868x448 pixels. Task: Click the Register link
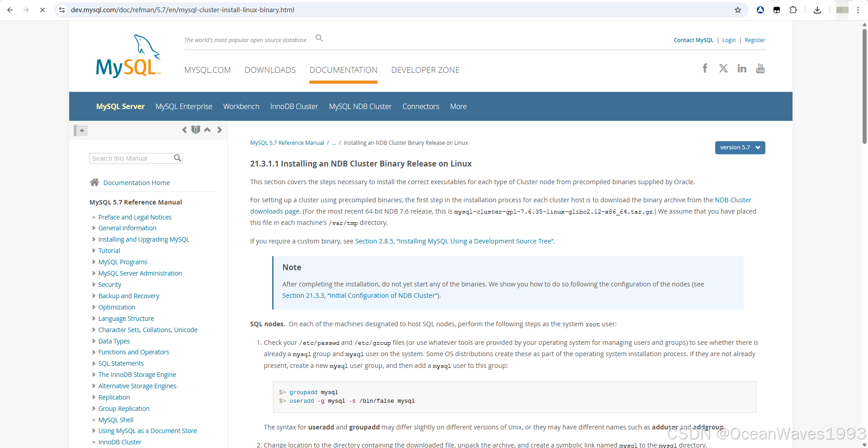click(755, 40)
